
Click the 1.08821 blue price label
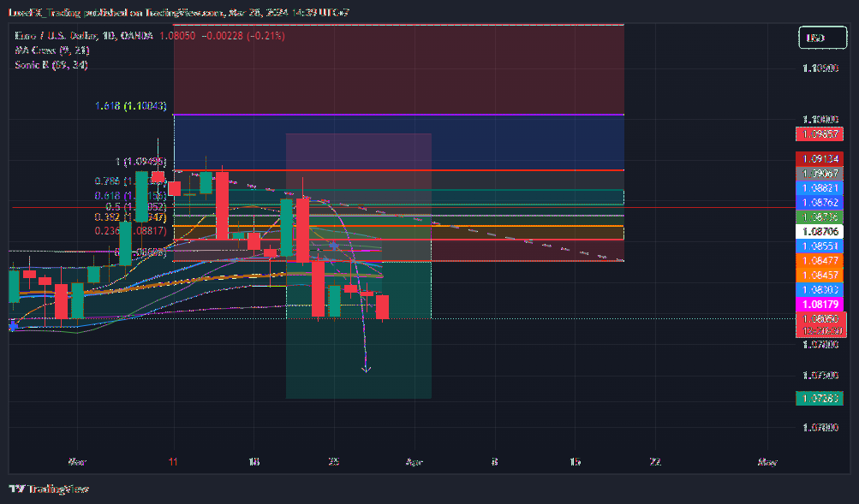820,187
